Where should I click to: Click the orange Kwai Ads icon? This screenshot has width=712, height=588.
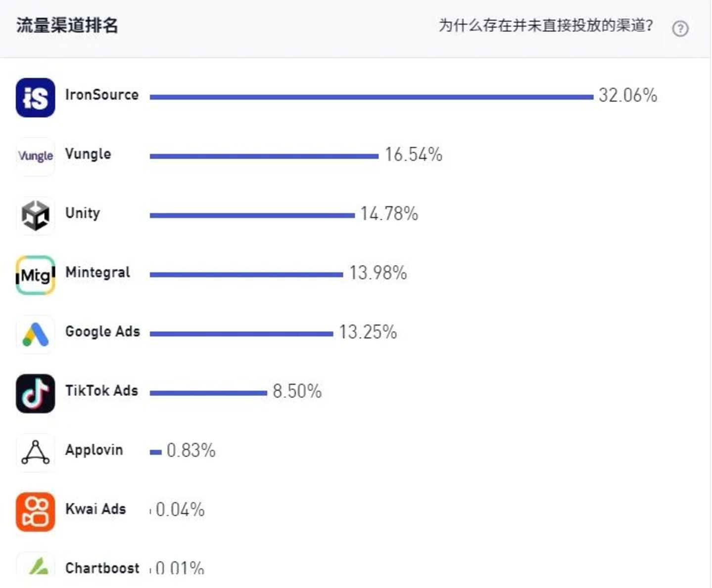point(35,511)
